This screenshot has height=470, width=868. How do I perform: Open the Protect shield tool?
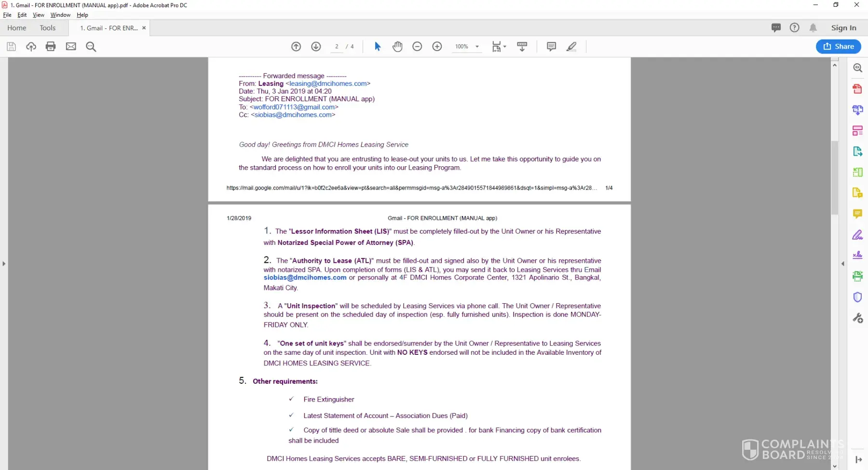pyautogui.click(x=857, y=297)
